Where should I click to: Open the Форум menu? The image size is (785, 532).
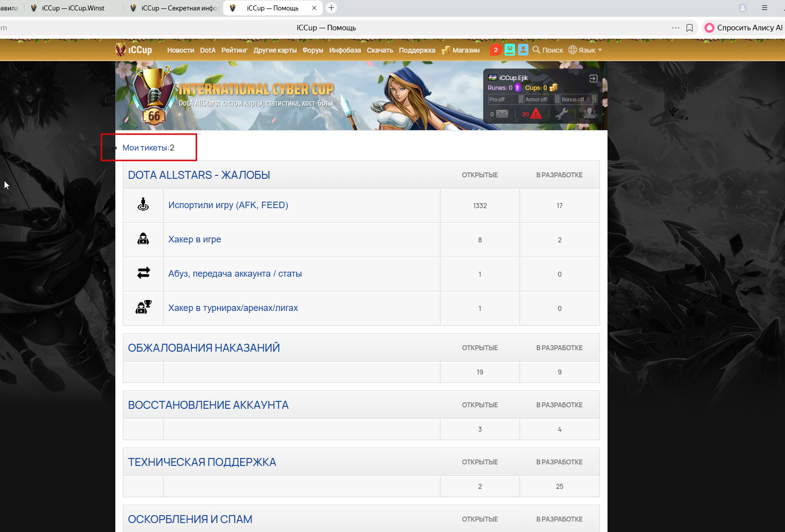point(313,50)
